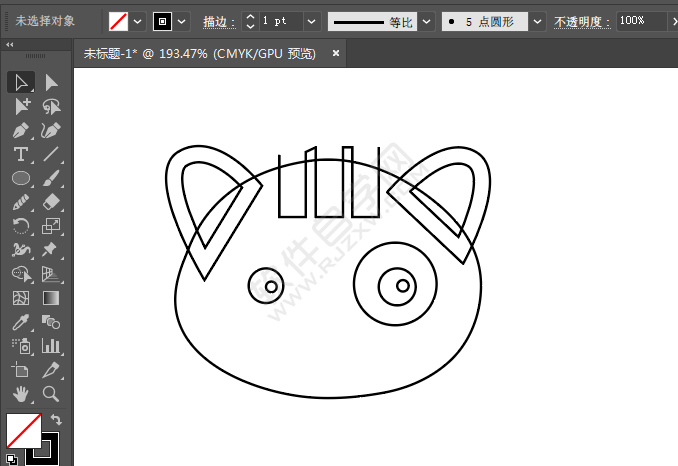Select the Direct Selection tool

[x=51, y=83]
